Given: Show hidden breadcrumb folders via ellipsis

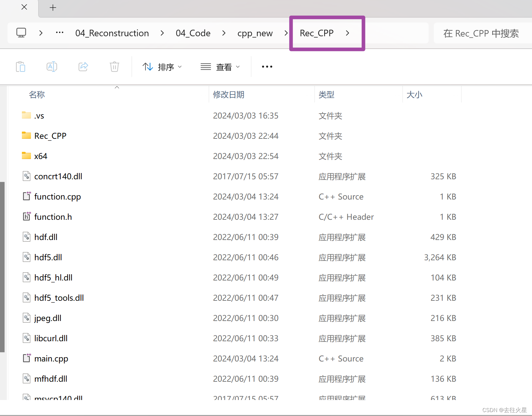Looking at the screenshot, I should coord(60,33).
